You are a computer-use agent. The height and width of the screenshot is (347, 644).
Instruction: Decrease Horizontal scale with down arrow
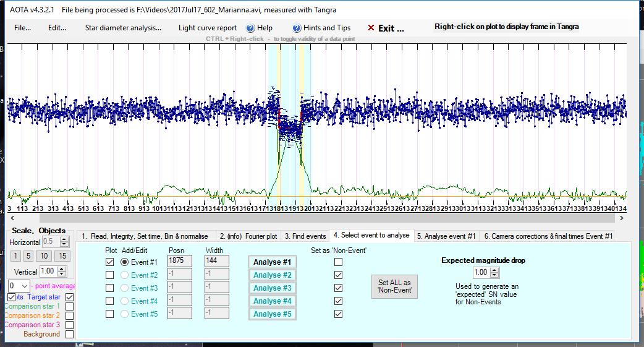tap(64, 244)
